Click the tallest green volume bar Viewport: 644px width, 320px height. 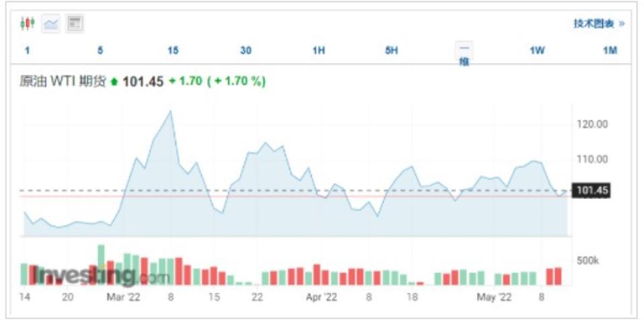click(x=101, y=264)
